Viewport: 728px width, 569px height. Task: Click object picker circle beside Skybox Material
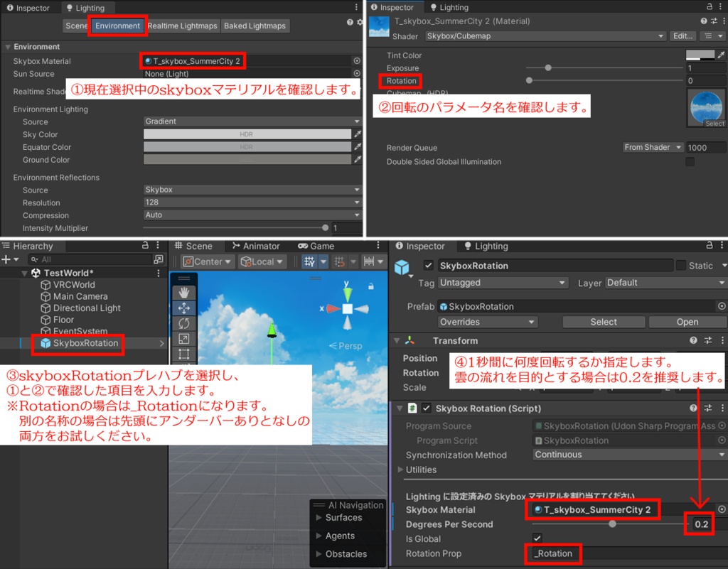pyautogui.click(x=355, y=60)
